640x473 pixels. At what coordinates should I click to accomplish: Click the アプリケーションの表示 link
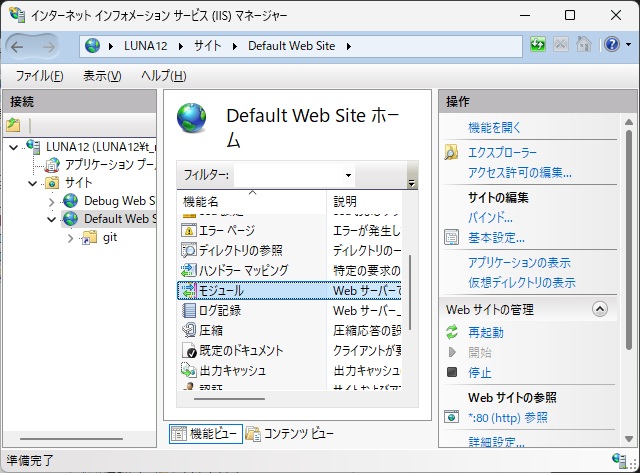[519, 262]
